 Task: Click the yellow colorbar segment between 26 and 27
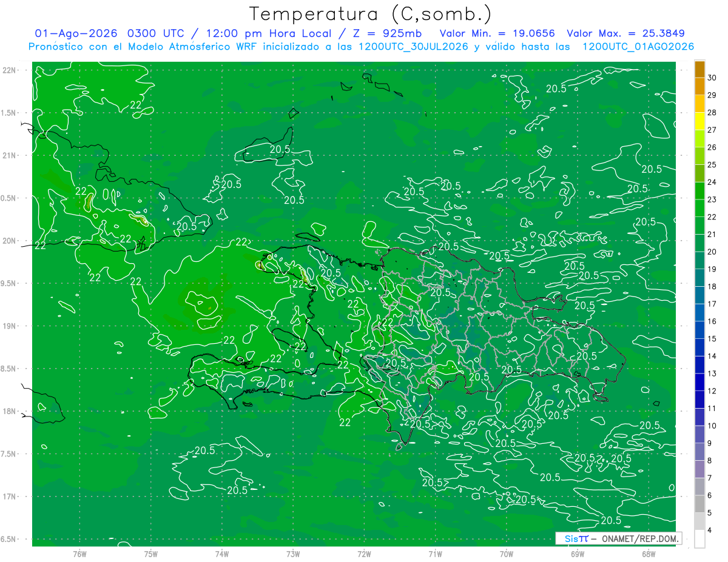(x=699, y=139)
